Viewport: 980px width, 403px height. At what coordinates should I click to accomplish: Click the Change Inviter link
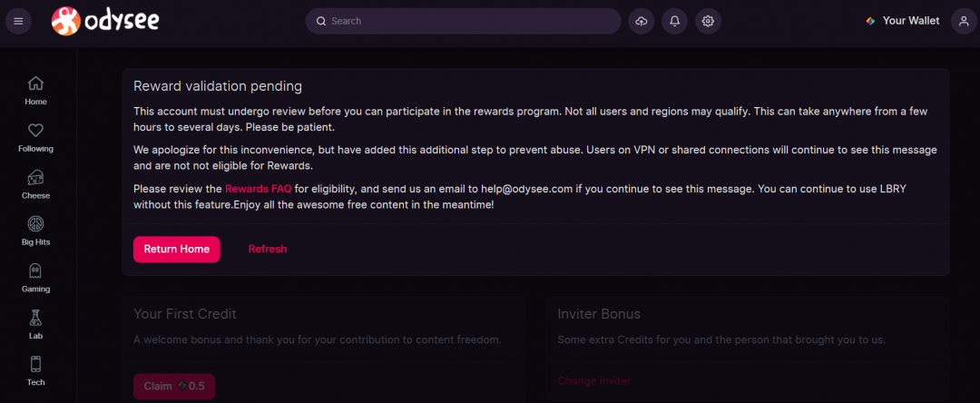594,381
